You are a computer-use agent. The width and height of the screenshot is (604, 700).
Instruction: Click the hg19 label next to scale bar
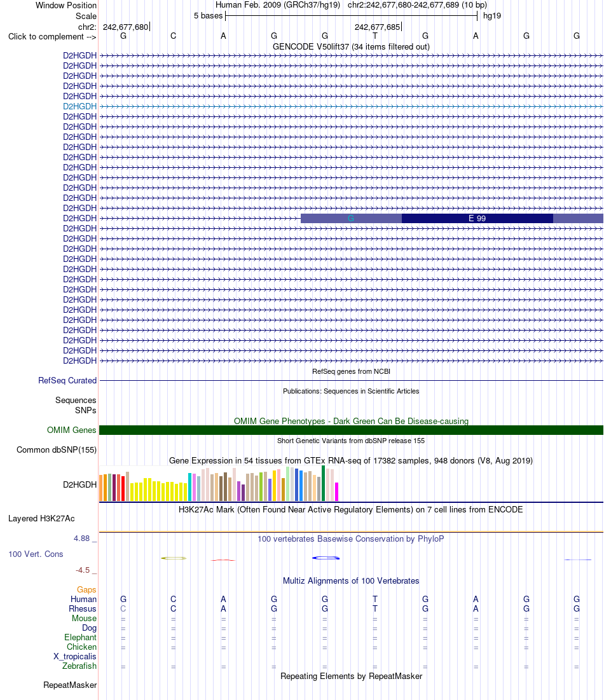[492, 16]
